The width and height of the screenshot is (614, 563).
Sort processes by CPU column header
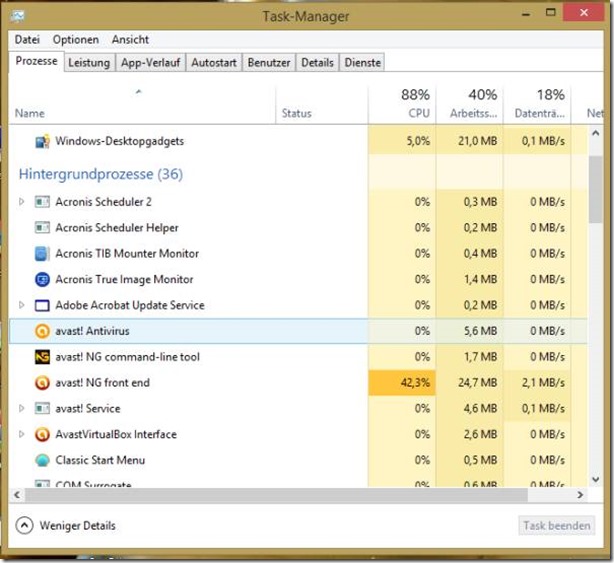click(x=402, y=104)
